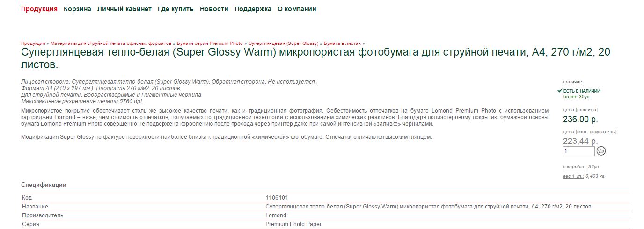
Task: Open the Поддержка section
Action: point(253,9)
